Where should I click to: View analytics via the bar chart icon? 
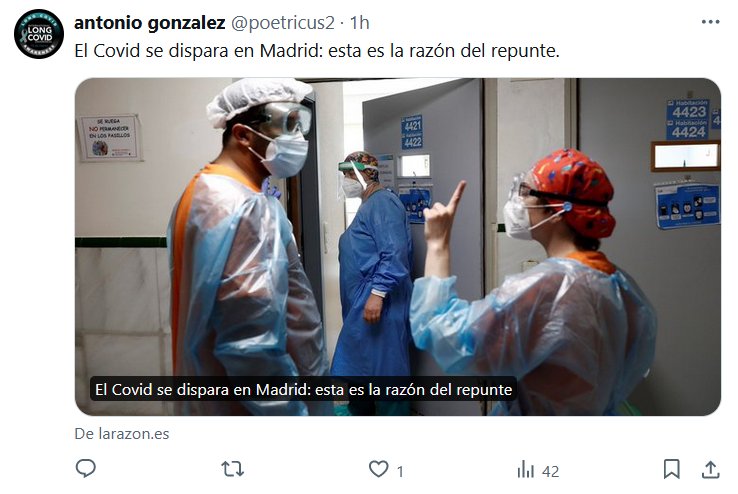(x=526, y=470)
